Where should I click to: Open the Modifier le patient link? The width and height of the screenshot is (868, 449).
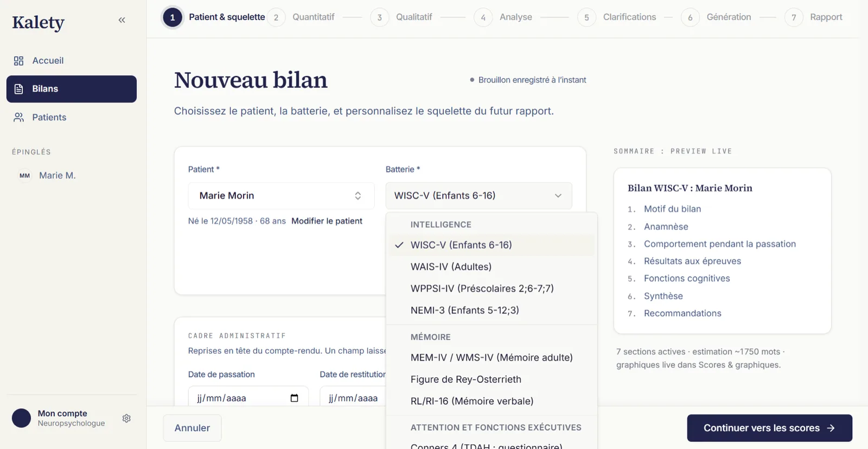pos(327,221)
